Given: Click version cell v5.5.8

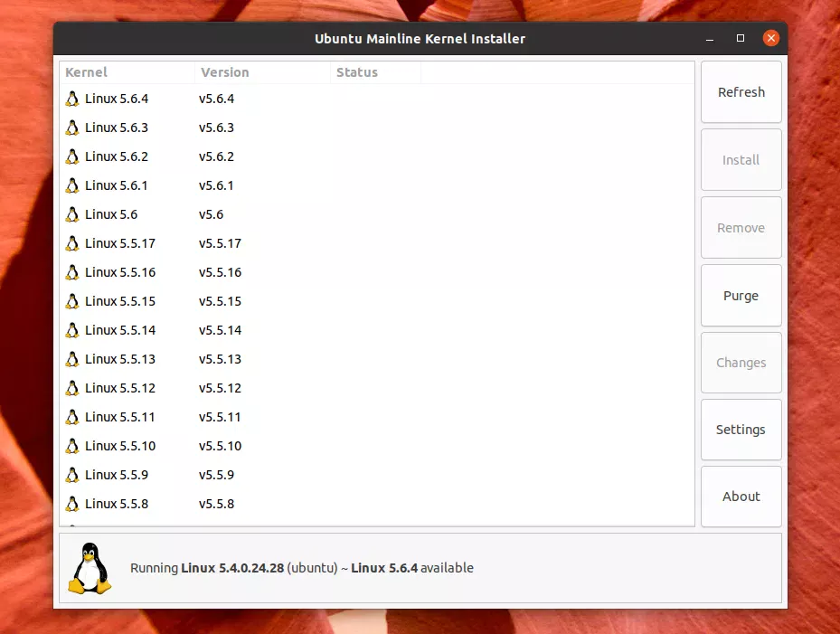Looking at the screenshot, I should pos(216,504).
